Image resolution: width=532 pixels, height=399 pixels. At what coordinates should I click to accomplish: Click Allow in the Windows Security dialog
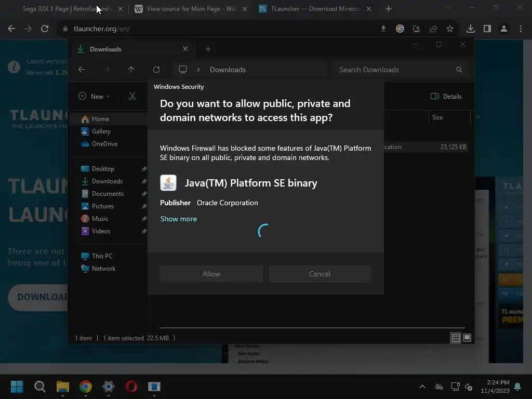211,274
